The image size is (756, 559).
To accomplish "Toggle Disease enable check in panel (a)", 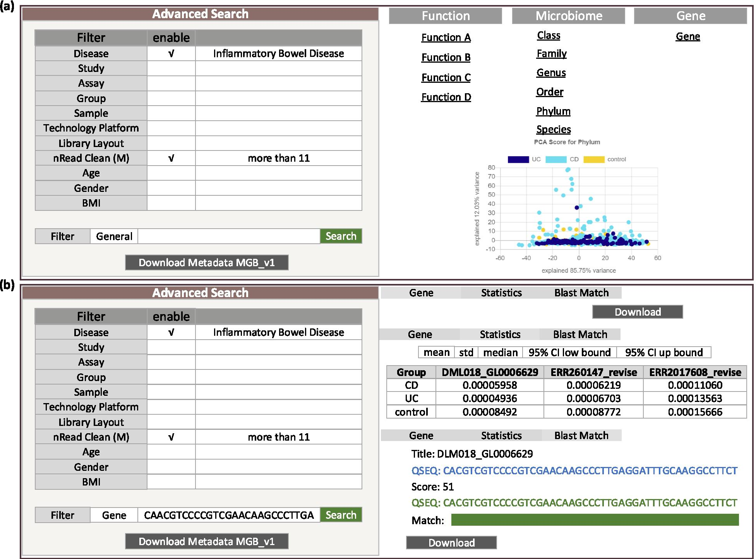I will click(x=171, y=53).
